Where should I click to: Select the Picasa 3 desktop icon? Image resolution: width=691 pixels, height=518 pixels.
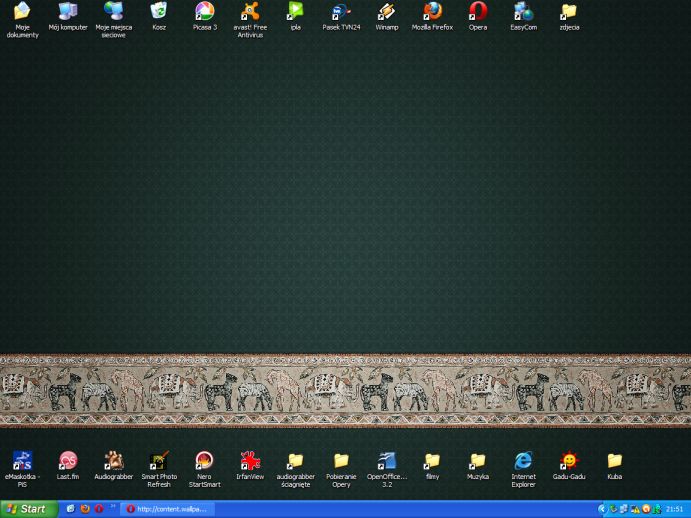pos(204,12)
